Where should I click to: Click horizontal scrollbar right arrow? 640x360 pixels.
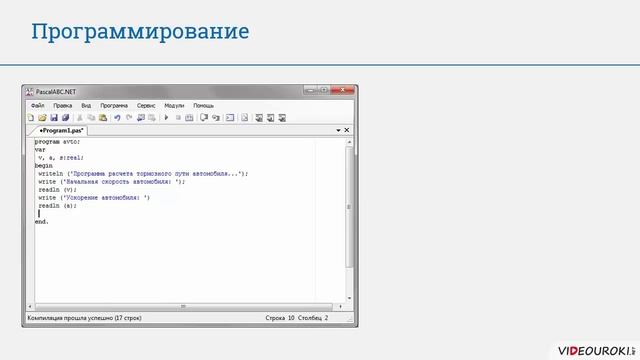(340, 306)
